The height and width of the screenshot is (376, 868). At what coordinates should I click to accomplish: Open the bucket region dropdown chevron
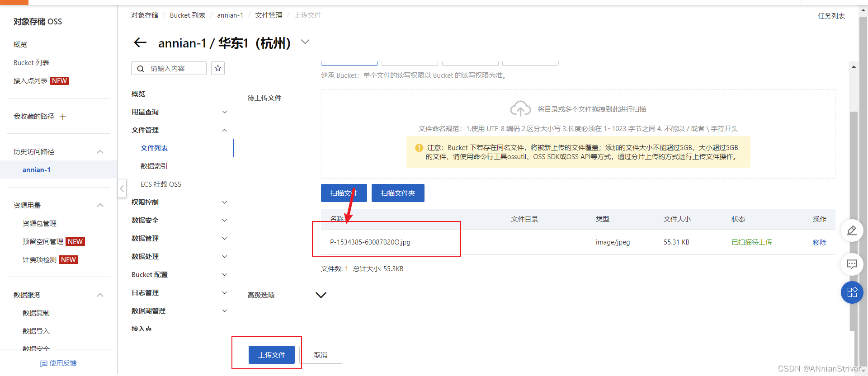tap(305, 42)
